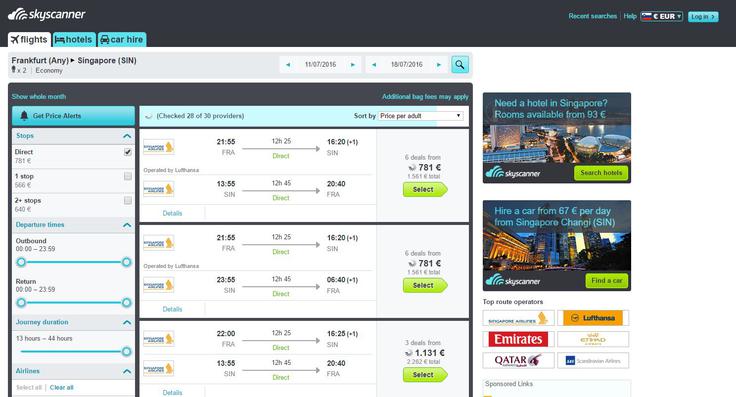Open Details for the 1.131 € flight
The image size is (736, 397).
(x=172, y=393)
